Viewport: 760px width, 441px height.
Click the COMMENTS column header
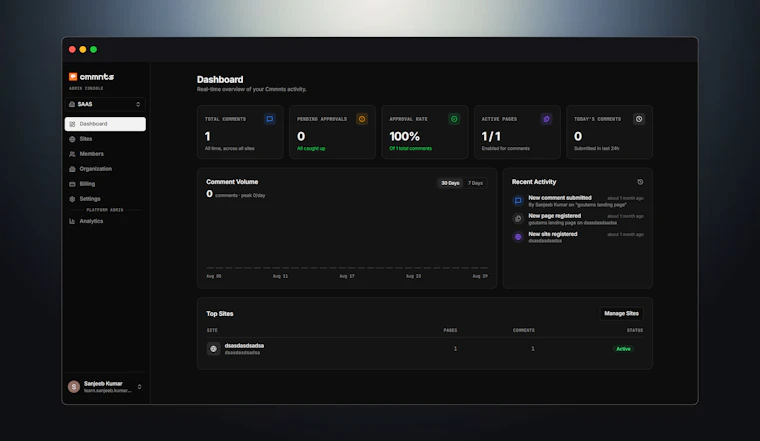(524, 331)
